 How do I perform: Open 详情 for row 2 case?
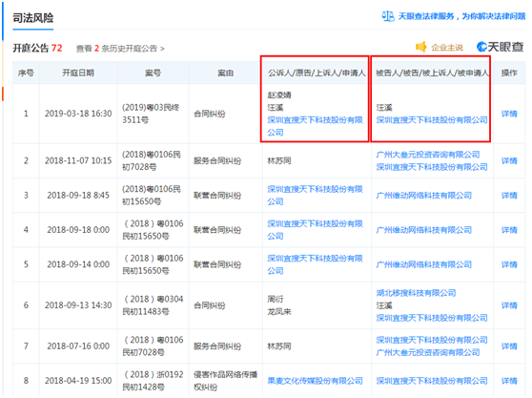click(509, 160)
